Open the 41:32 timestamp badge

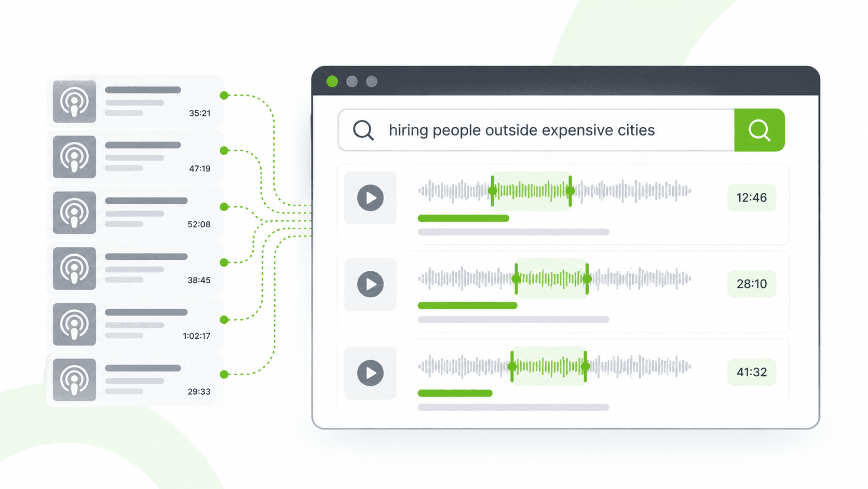pos(752,372)
